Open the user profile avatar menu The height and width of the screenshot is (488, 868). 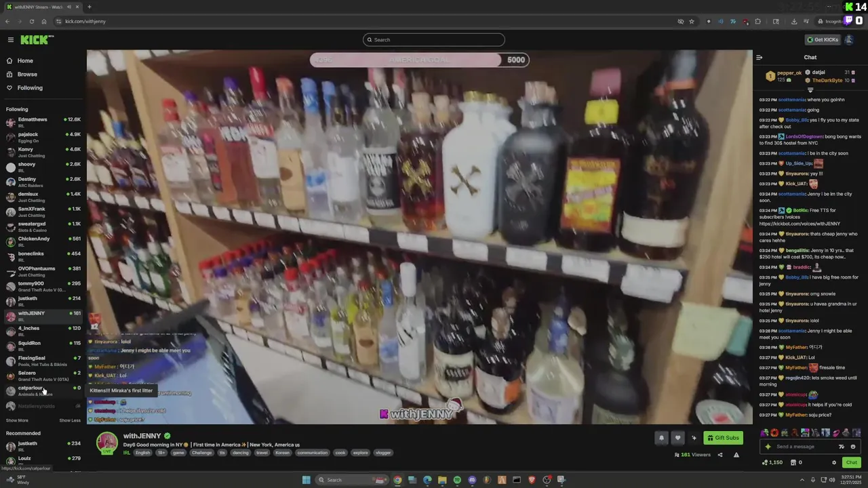pyautogui.click(x=849, y=40)
